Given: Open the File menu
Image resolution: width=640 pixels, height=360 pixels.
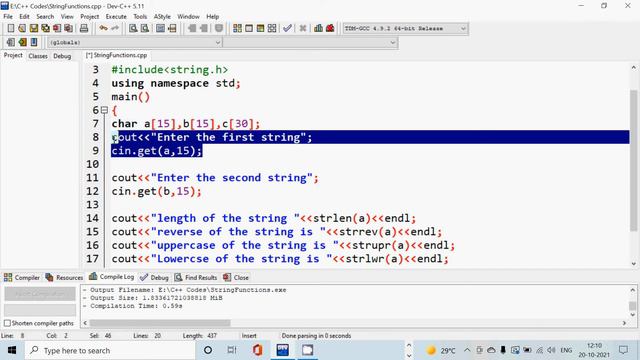Looking at the screenshot, I should pyautogui.click(x=8, y=17).
